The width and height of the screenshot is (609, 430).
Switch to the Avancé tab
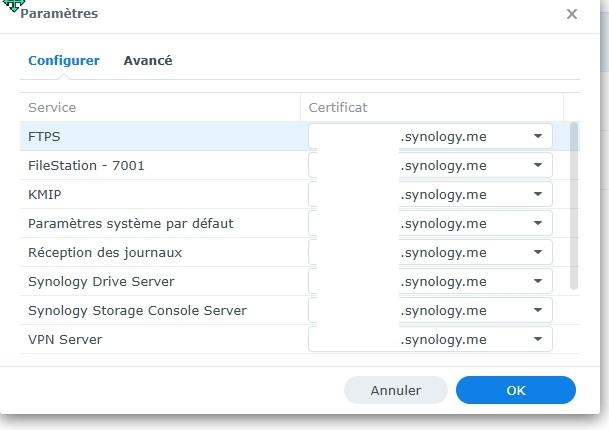click(x=148, y=61)
